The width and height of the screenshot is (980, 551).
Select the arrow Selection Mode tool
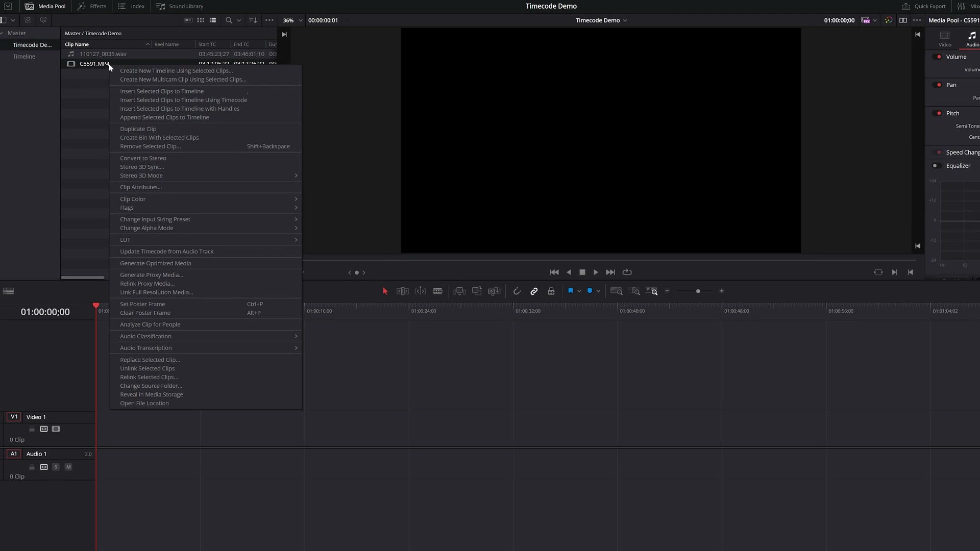(385, 291)
